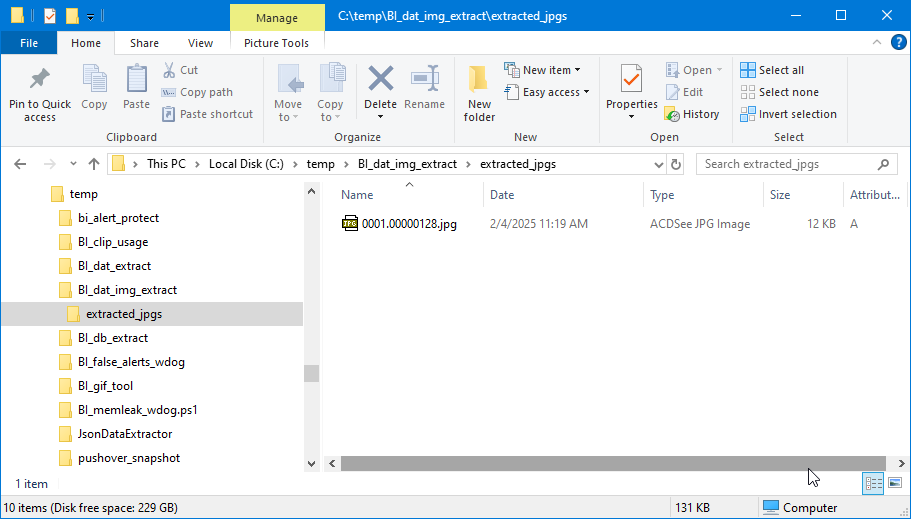The height and width of the screenshot is (519, 911).
Task: Click the Edit button in Open group
Action: [x=685, y=92]
